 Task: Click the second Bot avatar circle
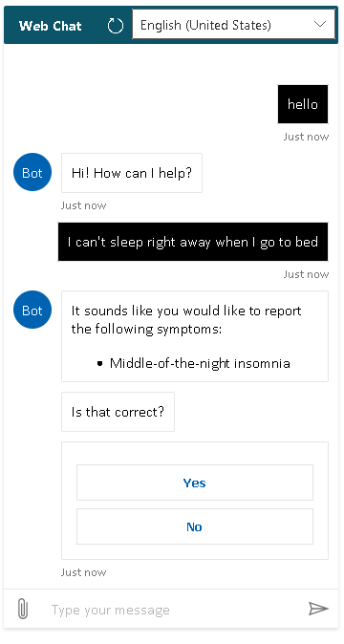coord(32,311)
